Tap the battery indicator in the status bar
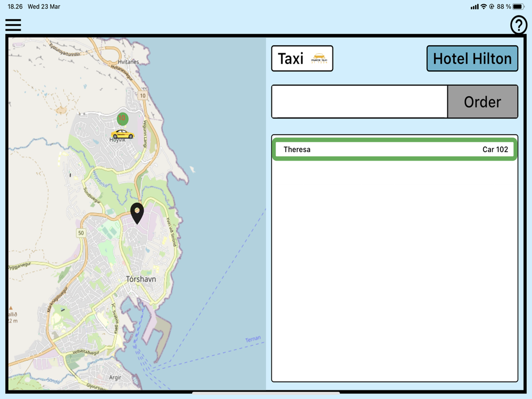 click(x=518, y=6)
